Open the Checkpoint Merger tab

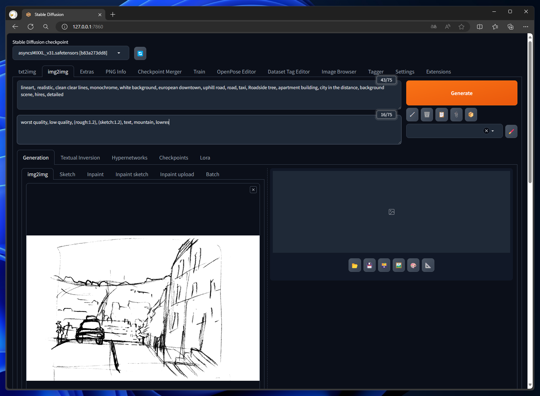coord(159,72)
